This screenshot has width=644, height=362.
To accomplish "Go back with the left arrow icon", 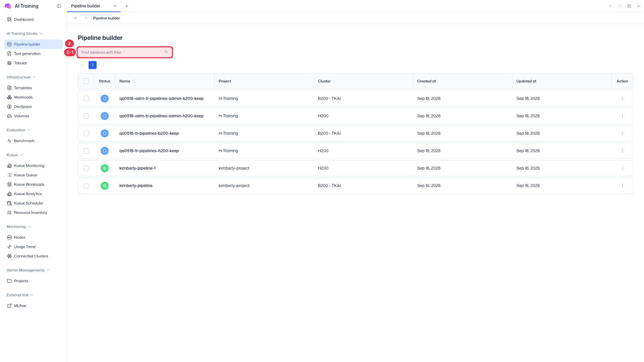I will [x=76, y=18].
